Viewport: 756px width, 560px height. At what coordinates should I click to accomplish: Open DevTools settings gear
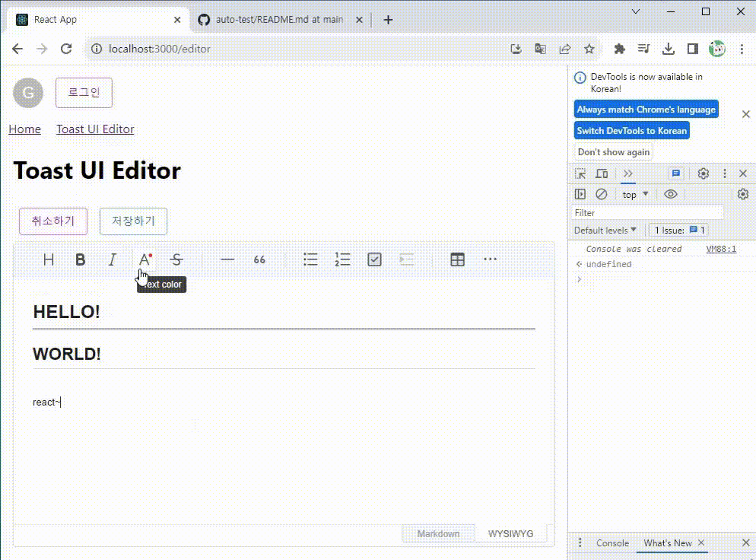[704, 173]
